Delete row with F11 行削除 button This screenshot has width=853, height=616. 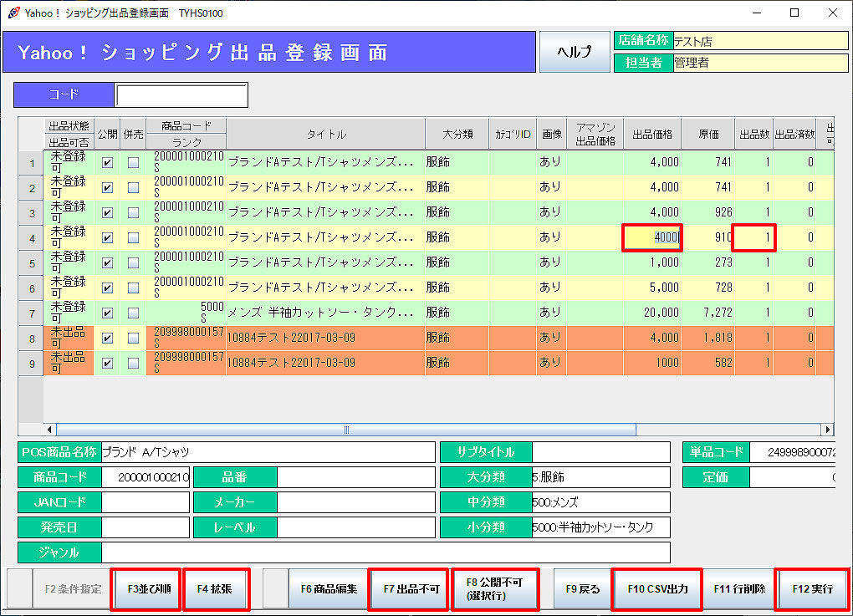click(739, 588)
